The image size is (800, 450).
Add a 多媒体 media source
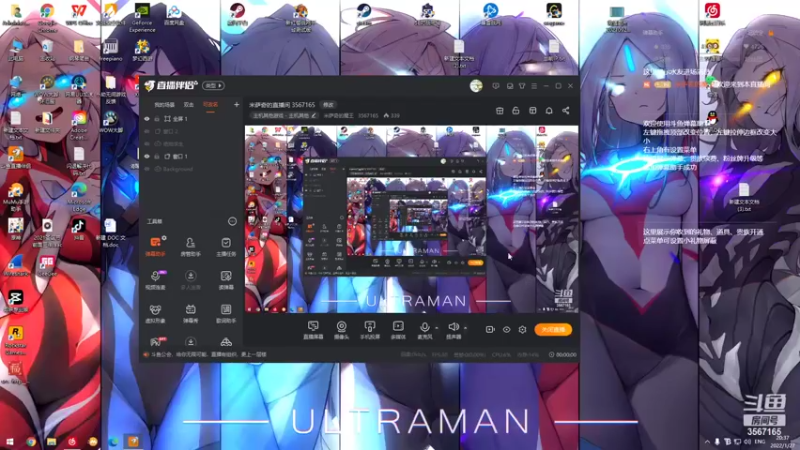[398, 330]
